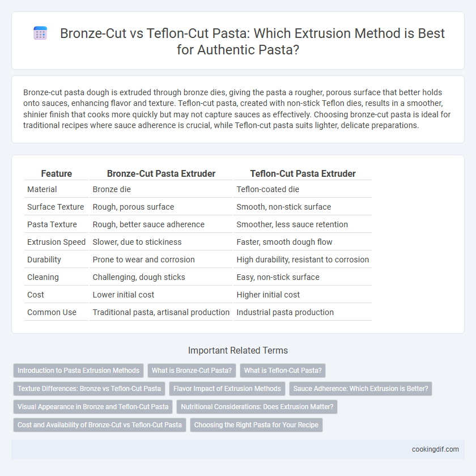Screen dimensions: 476x476
Task: Open What is Teflon-Cut Pasta? tag
Action: (x=283, y=371)
